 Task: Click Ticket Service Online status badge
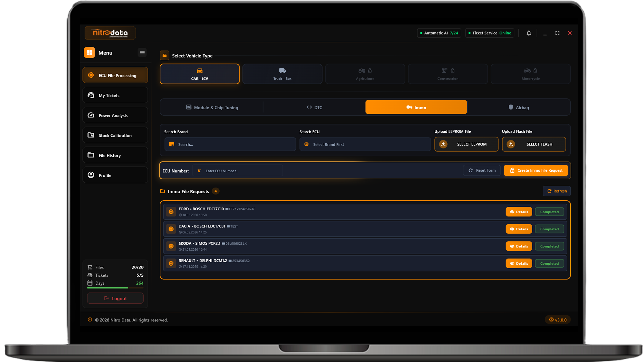(490, 33)
